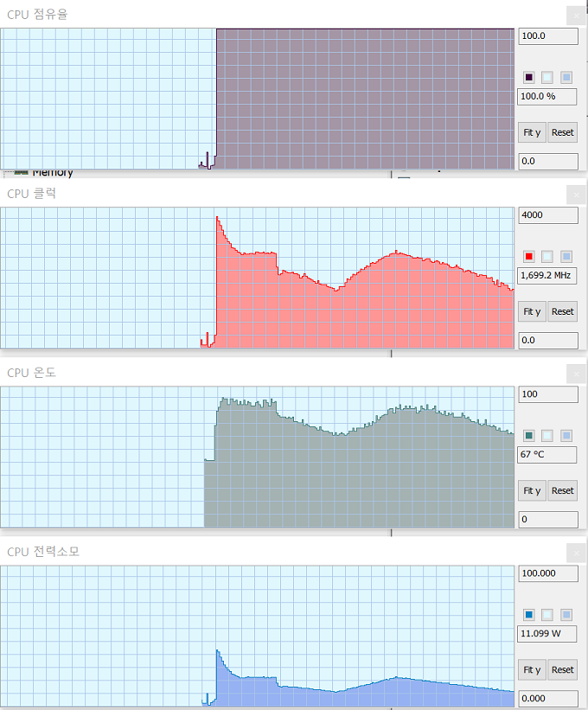Click the blue grid swatch in CPU 온도 graph
The width and height of the screenshot is (588, 710).
click(566, 436)
